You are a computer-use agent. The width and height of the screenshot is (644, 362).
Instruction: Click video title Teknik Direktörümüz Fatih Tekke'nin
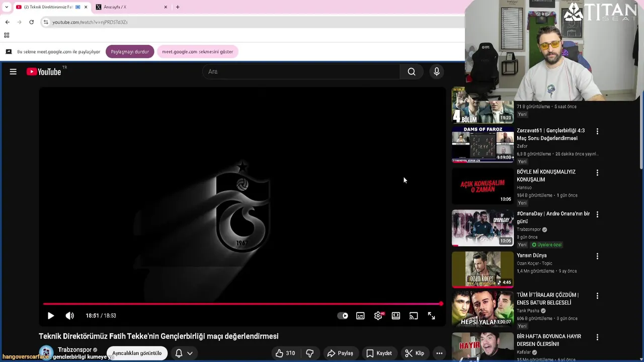158,336
